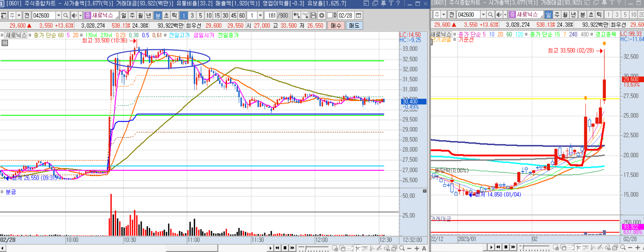Click magnifier icon in left chart bottom bar

[x=402, y=248]
